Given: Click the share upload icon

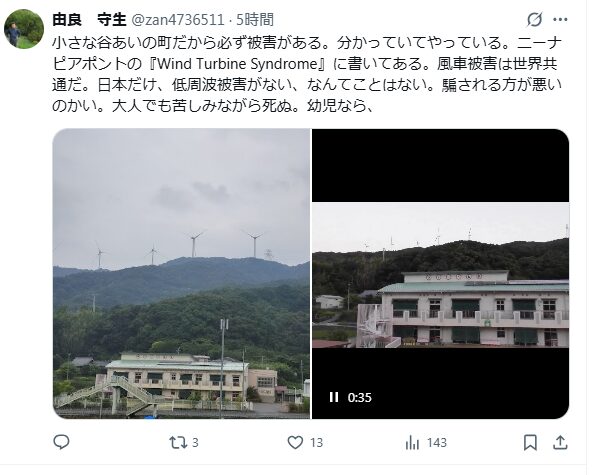Looking at the screenshot, I should 560,442.
